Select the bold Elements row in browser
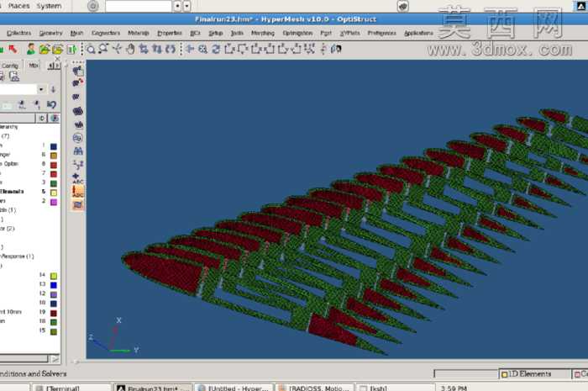The image size is (588, 391). (12, 192)
